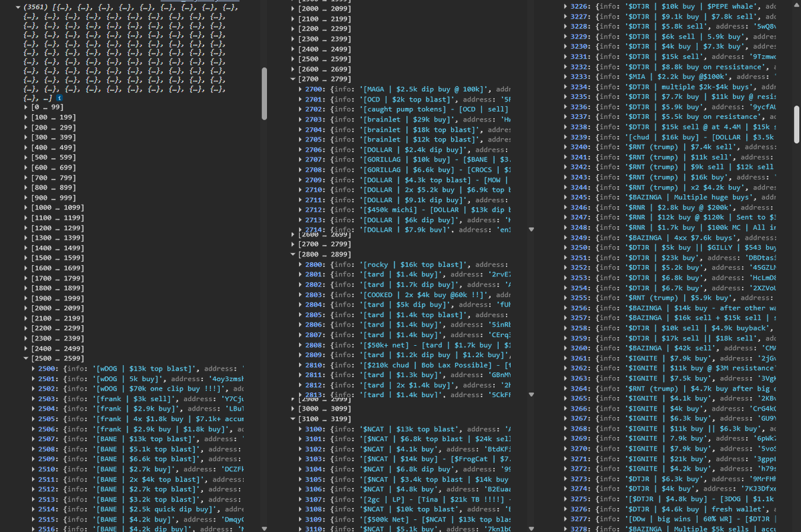This screenshot has height=532, width=801.
Task: Expand the [500 … 599] range
Action: pos(26,158)
